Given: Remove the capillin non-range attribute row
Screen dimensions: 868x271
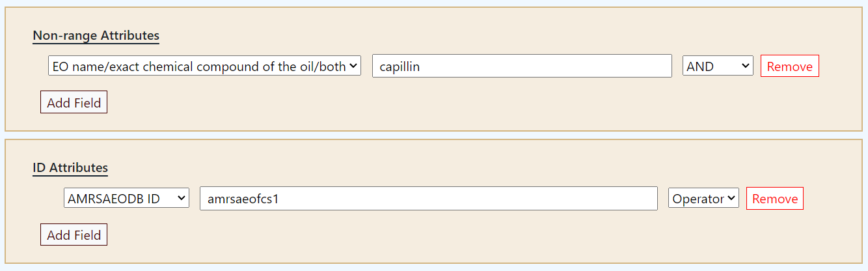Looking at the screenshot, I should tap(789, 66).
